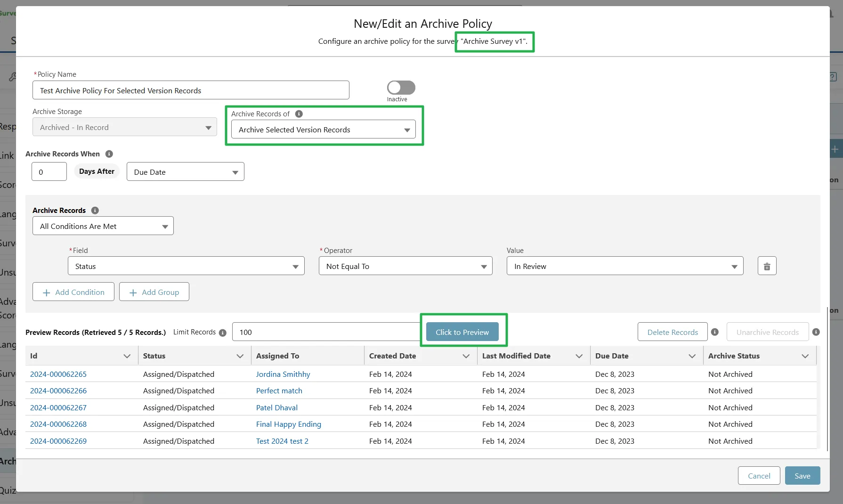The height and width of the screenshot is (504, 843).
Task: Open record link 2024-000062267
Action: 58,407
